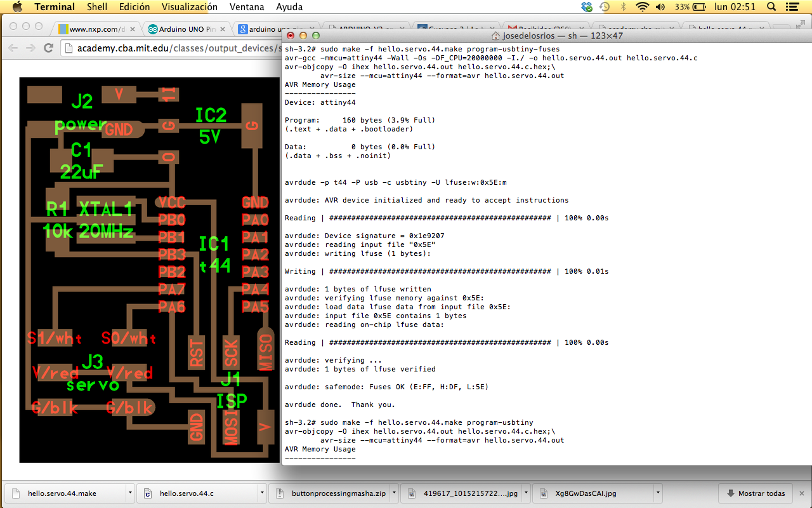Viewport: 812px width, 508px height.
Task: Open the Visualización menu
Action: pyautogui.click(x=190, y=7)
